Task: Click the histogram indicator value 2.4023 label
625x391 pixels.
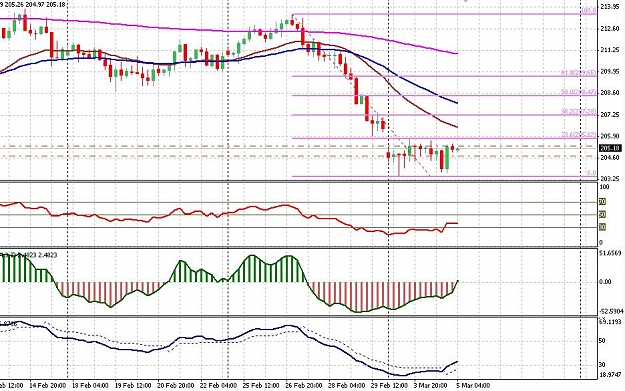Action: coord(47,254)
